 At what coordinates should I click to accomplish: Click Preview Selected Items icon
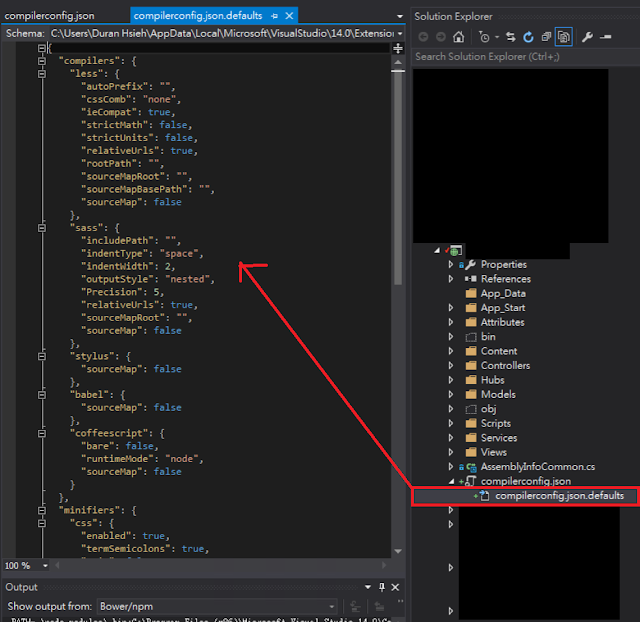[605, 37]
